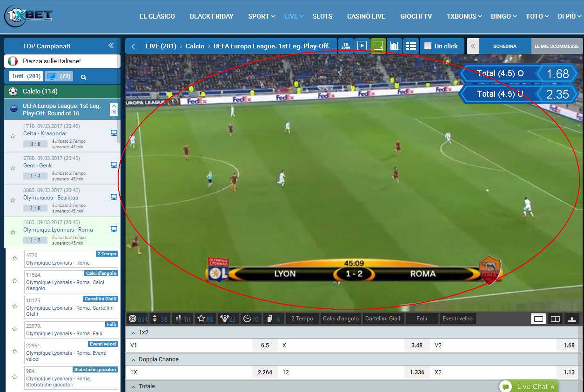
Task: Show all events Tutti (281)
Action: click(x=26, y=76)
